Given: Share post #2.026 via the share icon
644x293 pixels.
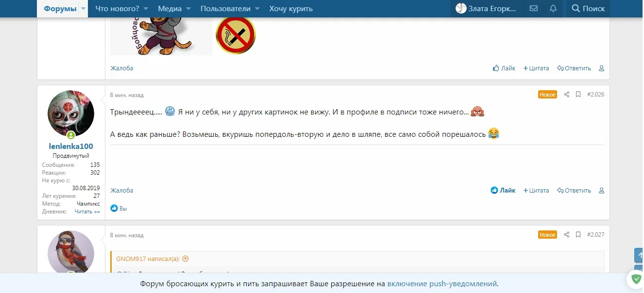Looking at the screenshot, I should pyautogui.click(x=566, y=95).
